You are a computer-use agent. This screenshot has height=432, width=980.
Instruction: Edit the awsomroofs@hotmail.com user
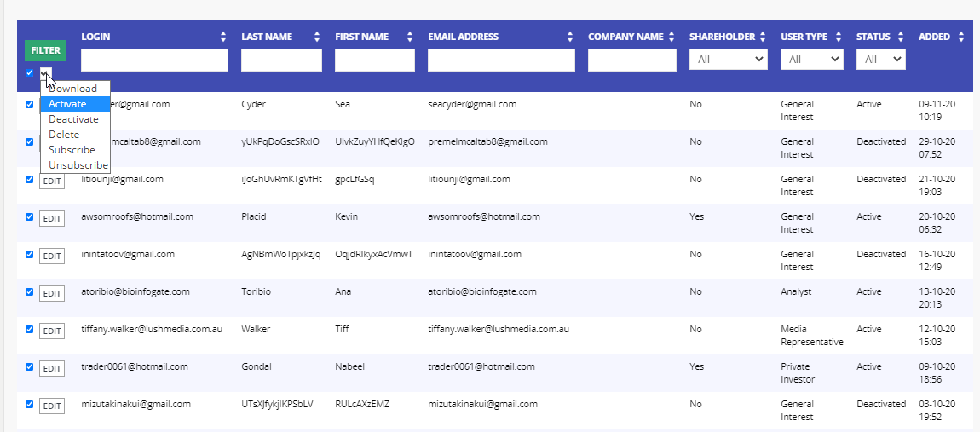pyautogui.click(x=52, y=219)
